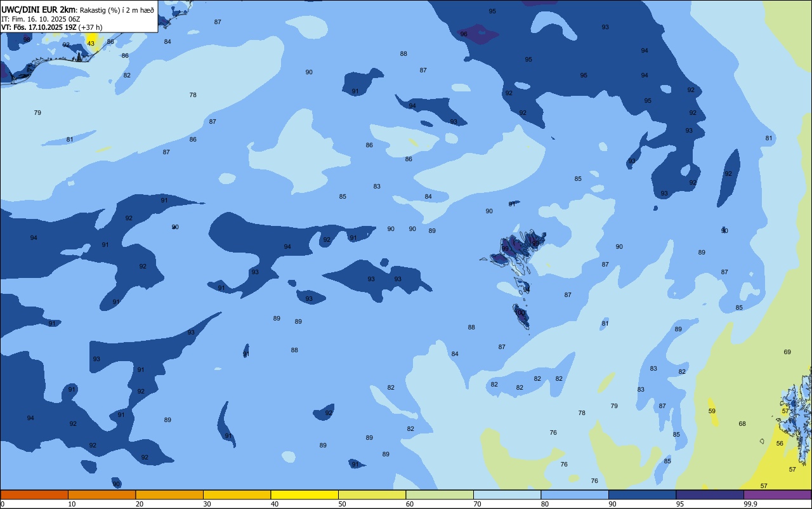Click the '0' tick label on the color scale

(x=3, y=504)
